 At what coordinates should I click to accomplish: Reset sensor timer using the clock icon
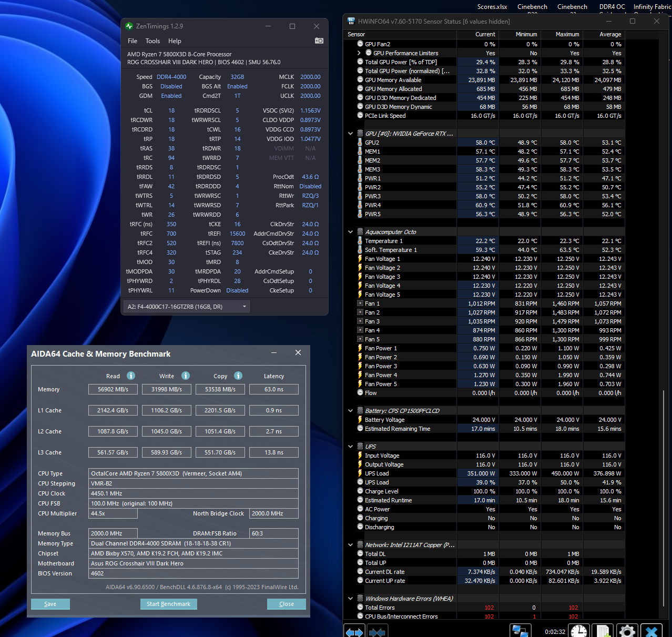point(579,631)
